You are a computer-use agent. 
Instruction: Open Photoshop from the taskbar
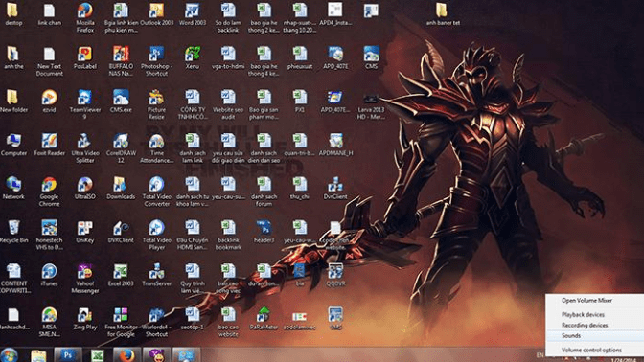(x=68, y=354)
